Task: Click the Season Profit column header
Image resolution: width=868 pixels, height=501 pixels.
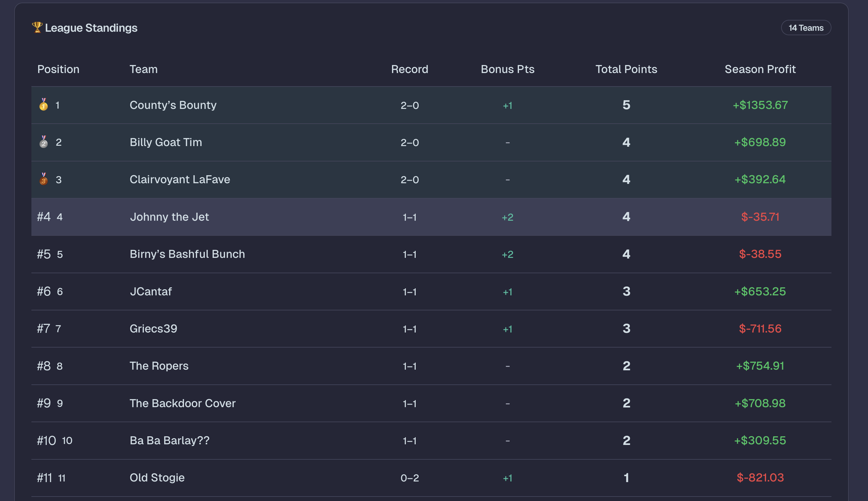Action: click(x=760, y=69)
